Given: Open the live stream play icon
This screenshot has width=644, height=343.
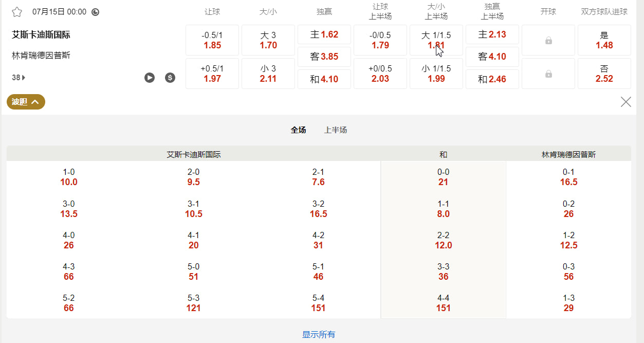Looking at the screenshot, I should 150,78.
